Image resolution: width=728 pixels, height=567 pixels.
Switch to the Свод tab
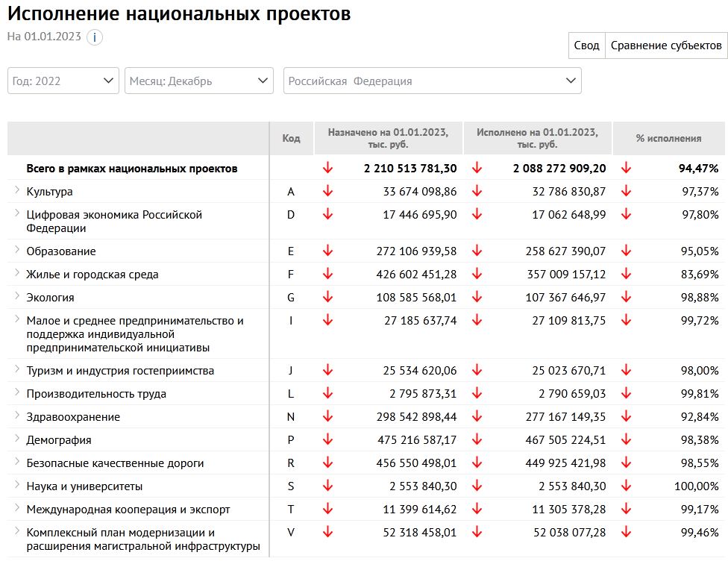(x=586, y=46)
